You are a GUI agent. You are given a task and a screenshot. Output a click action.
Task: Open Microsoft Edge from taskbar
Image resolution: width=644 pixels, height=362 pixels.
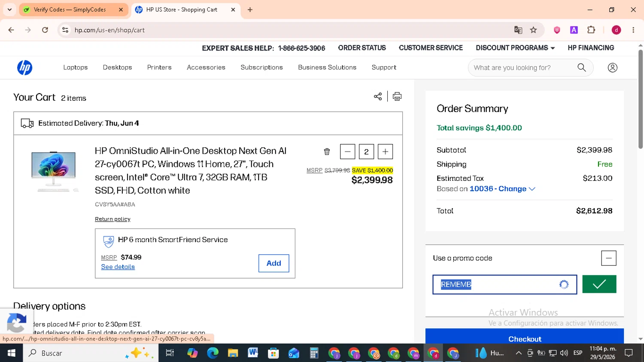(x=213, y=353)
